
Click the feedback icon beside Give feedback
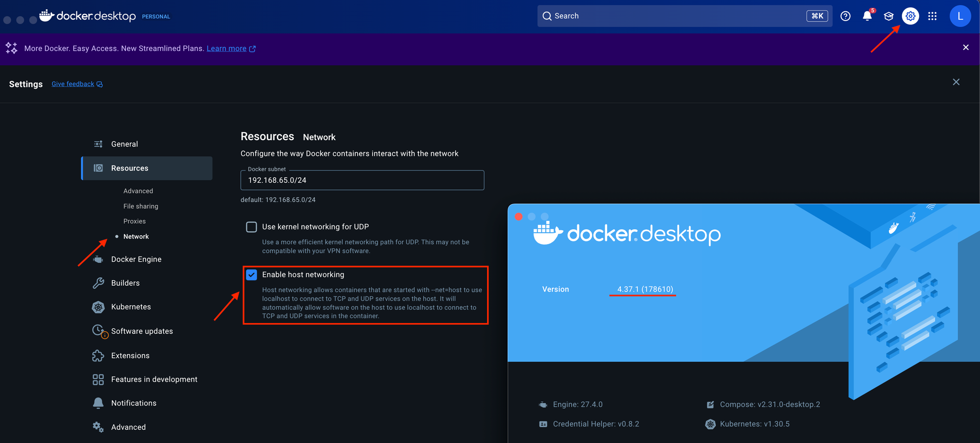99,84
